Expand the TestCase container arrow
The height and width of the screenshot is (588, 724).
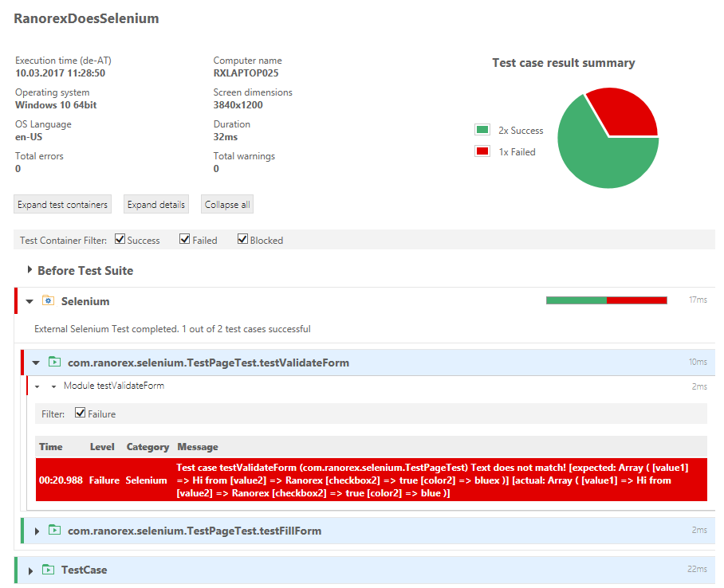tap(30, 571)
